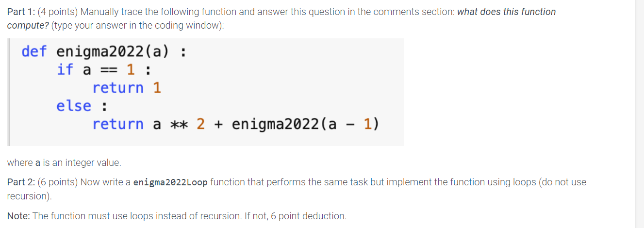Screen dimensions: 644x228
Task: Click the 'def' keyword in code block
Action: (x=34, y=51)
